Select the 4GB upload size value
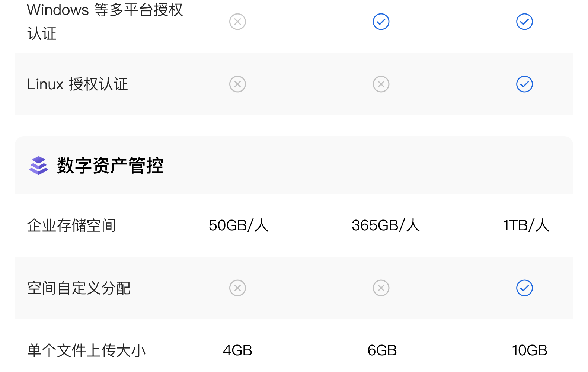Image resolution: width=588 pixels, height=372 pixels. [x=237, y=350]
